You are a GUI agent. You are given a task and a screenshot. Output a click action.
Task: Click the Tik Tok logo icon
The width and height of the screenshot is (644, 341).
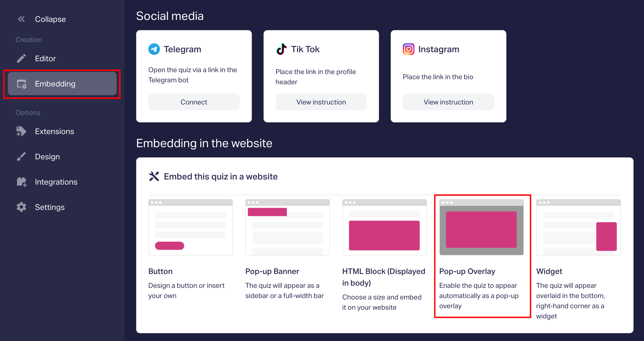pos(281,49)
